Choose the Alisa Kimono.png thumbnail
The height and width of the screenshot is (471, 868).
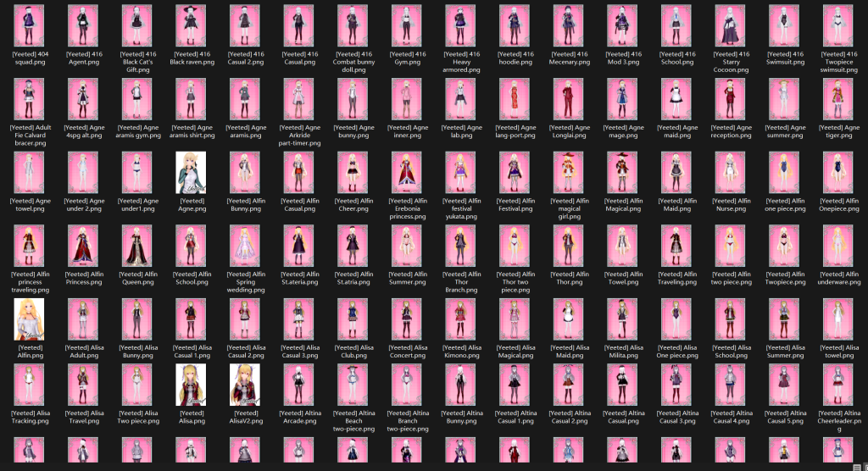[460, 319]
